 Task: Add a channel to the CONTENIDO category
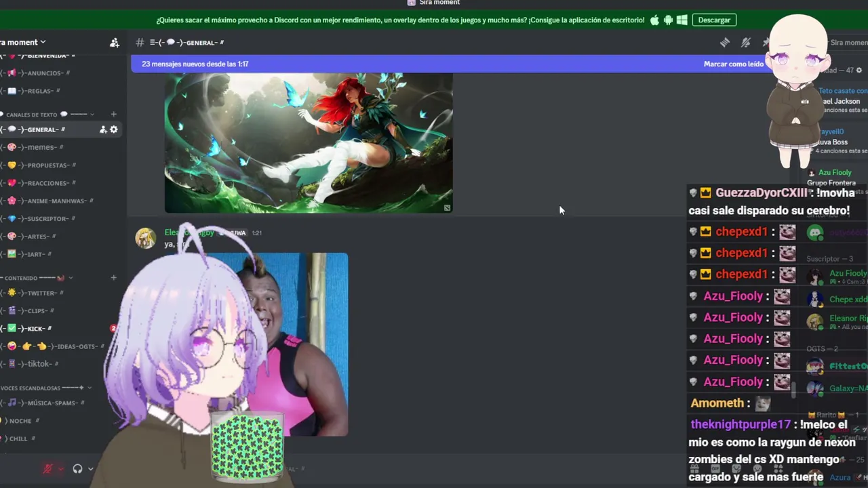[113, 278]
